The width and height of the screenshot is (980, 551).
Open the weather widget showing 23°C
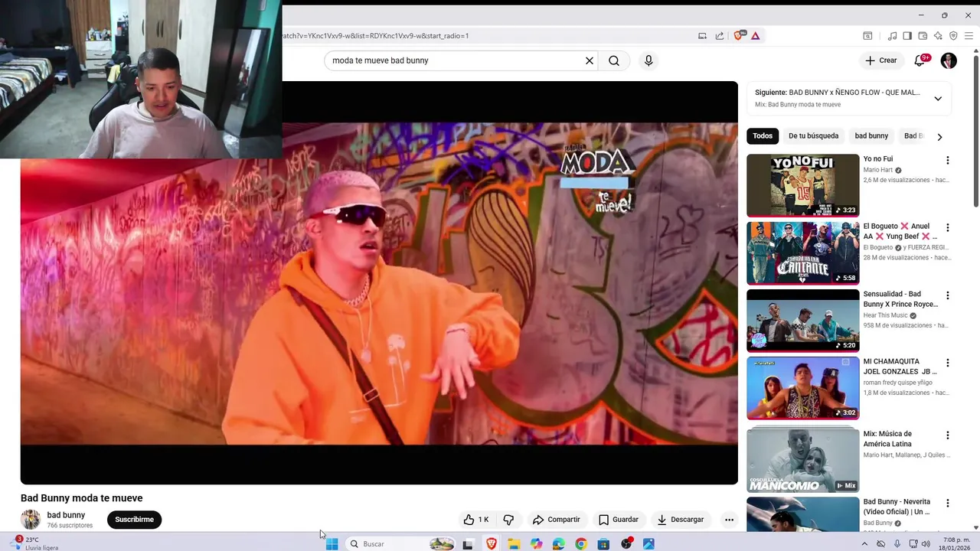click(34, 543)
